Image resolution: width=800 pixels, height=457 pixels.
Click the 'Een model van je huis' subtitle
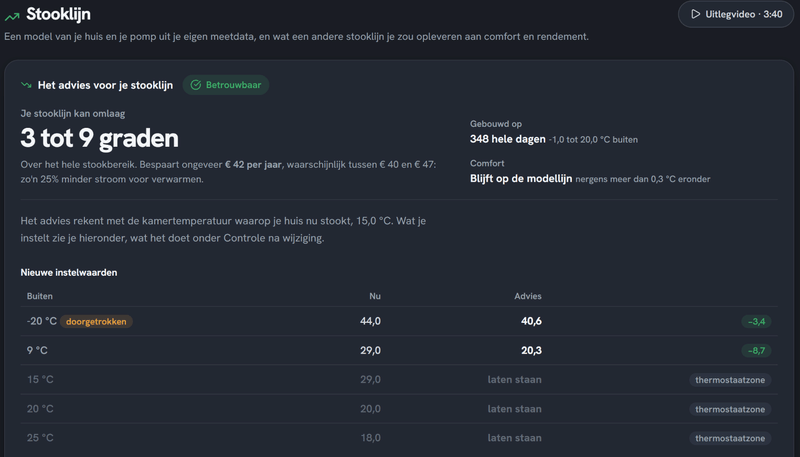(296, 37)
